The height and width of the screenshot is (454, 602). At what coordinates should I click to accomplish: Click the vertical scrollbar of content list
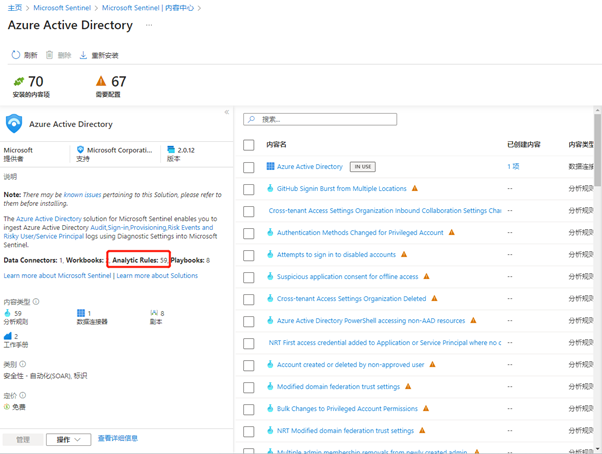click(x=597, y=150)
